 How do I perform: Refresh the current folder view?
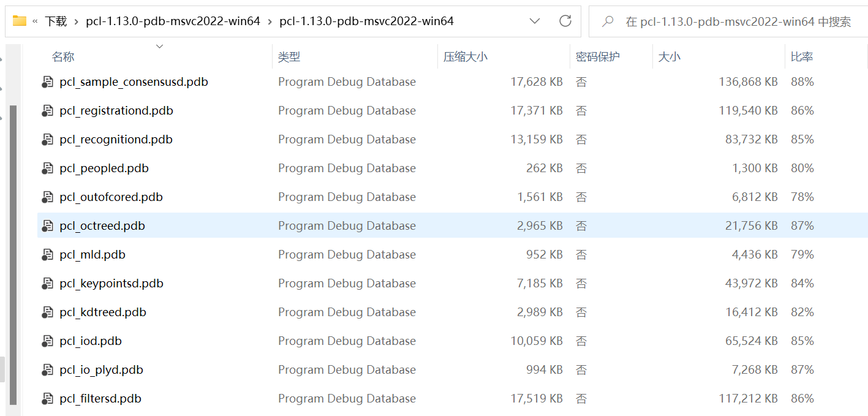click(565, 21)
